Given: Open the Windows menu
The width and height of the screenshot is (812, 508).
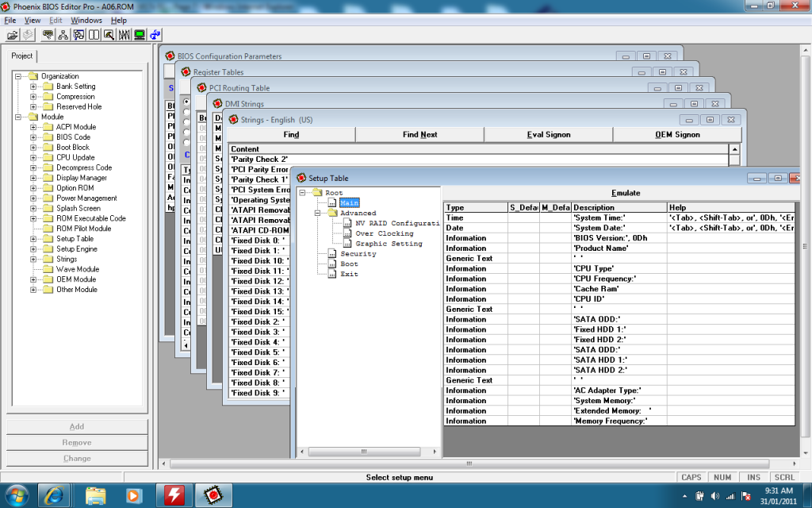Looking at the screenshot, I should coord(86,20).
